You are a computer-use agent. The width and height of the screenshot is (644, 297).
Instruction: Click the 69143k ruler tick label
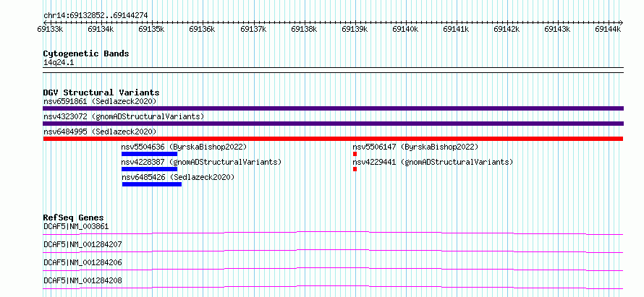[x=557, y=29]
